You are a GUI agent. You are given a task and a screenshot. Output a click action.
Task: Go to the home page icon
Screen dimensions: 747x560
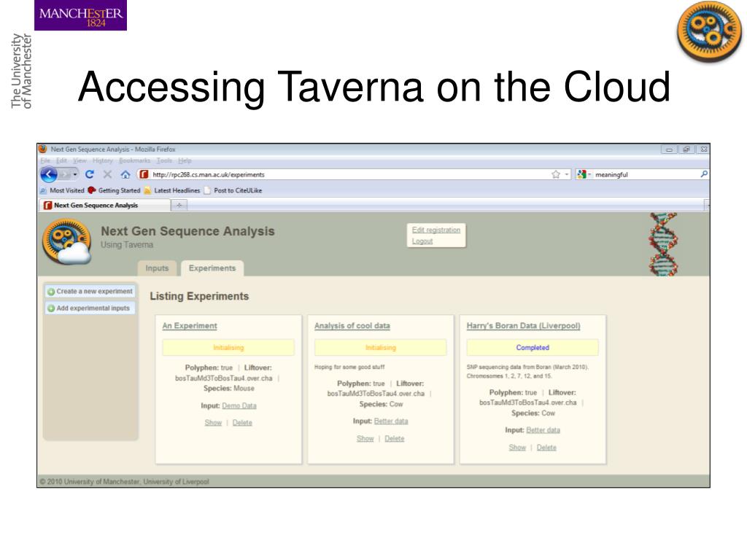coord(125,175)
